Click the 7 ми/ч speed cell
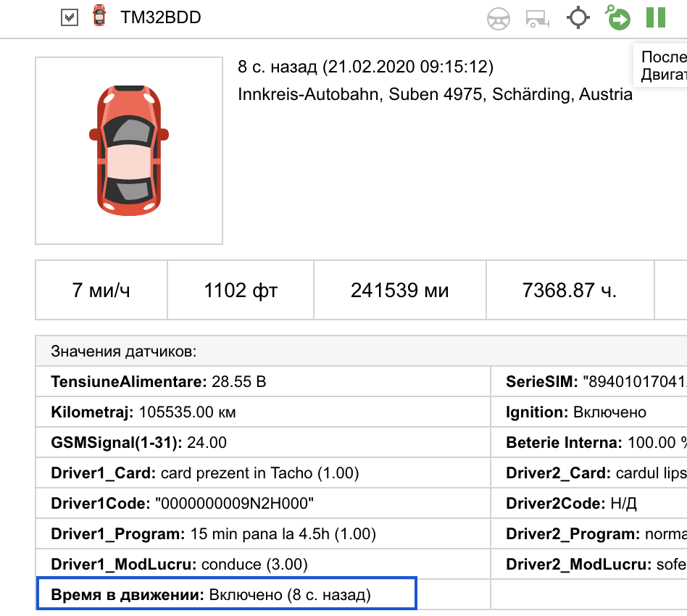 click(101, 291)
